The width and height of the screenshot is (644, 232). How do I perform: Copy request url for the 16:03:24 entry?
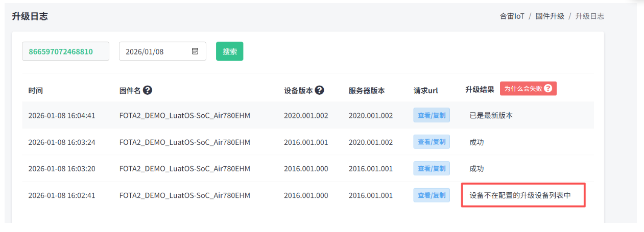(x=432, y=142)
